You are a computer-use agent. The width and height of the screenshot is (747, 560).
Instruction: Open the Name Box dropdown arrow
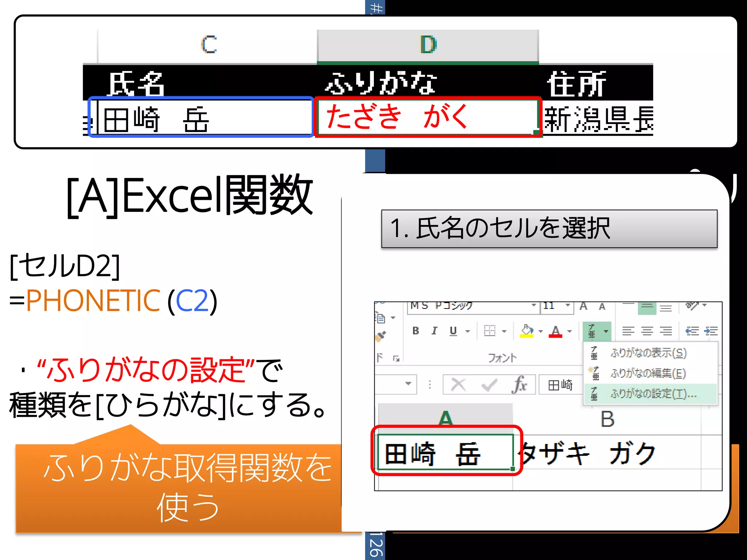(x=408, y=384)
